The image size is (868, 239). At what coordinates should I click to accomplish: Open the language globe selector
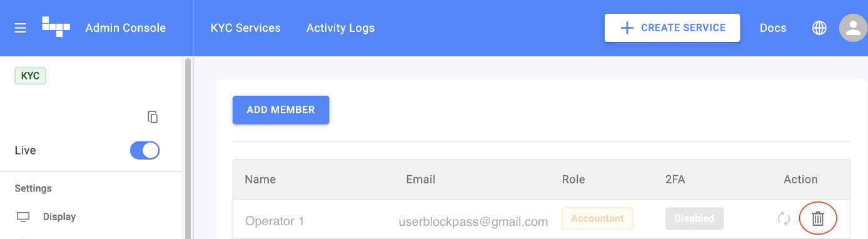pyautogui.click(x=819, y=28)
